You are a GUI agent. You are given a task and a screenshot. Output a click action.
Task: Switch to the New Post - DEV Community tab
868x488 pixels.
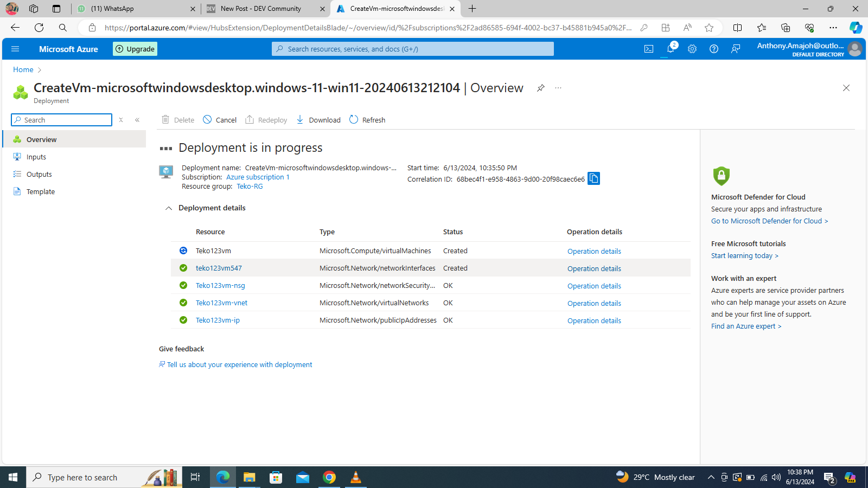(266, 9)
